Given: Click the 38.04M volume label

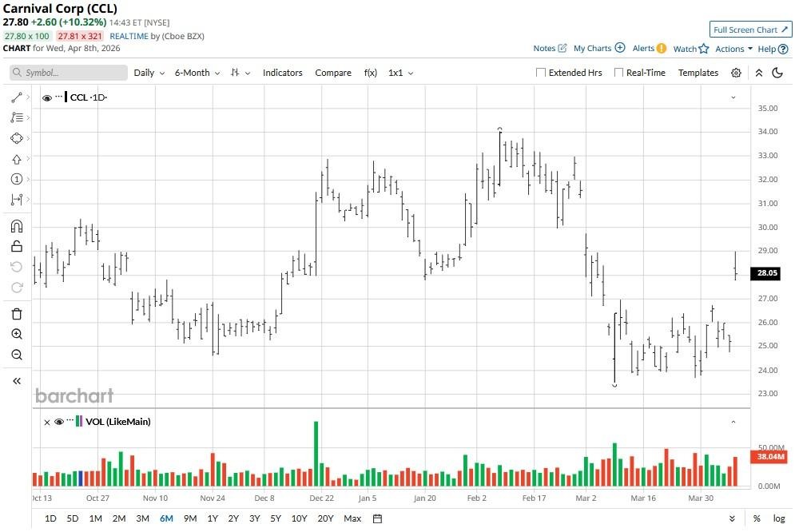Looking at the screenshot, I should [x=769, y=456].
